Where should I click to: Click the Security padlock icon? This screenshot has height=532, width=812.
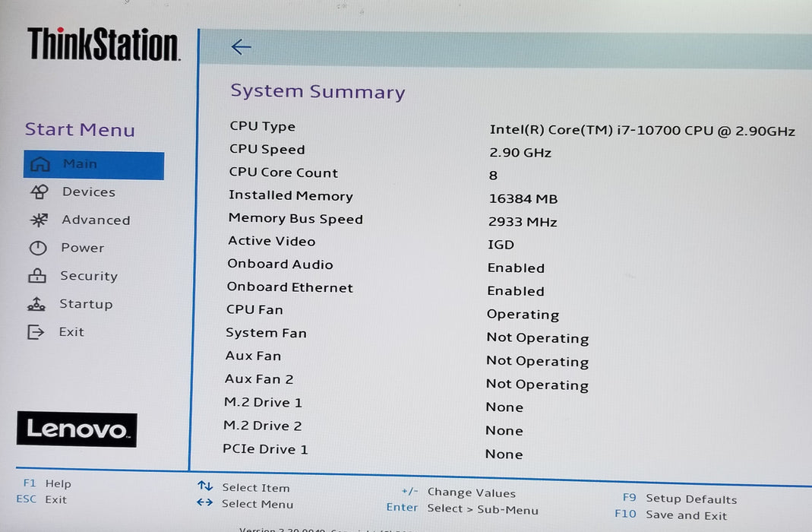tap(36, 276)
